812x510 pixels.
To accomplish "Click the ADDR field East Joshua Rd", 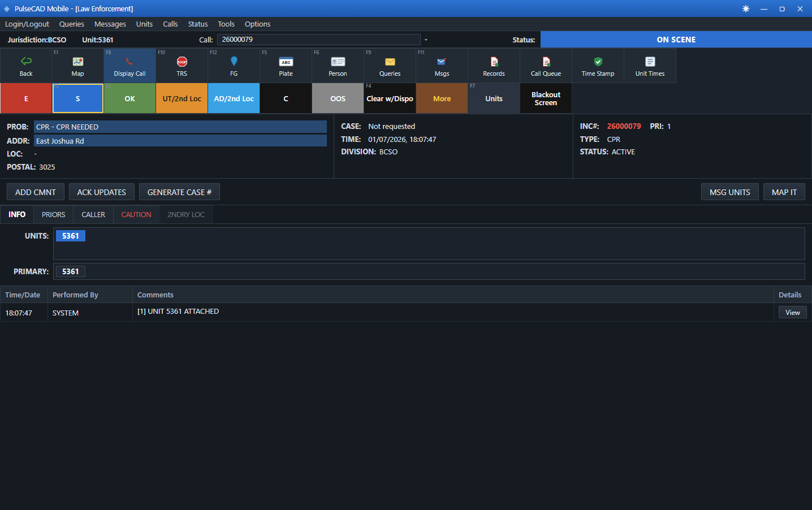I will (x=180, y=141).
